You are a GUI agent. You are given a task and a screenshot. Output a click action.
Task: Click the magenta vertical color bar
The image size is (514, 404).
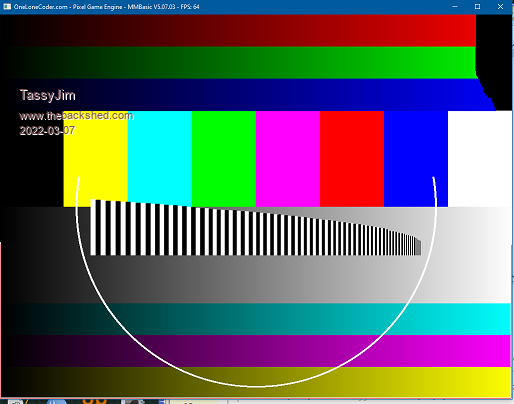[288, 159]
